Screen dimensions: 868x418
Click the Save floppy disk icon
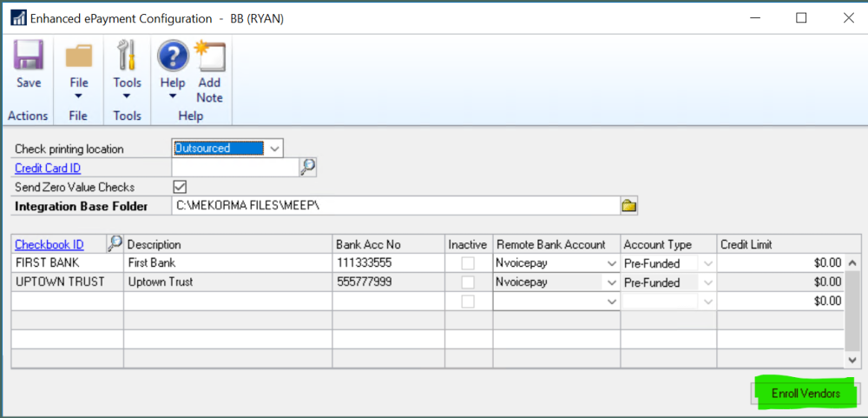[29, 56]
